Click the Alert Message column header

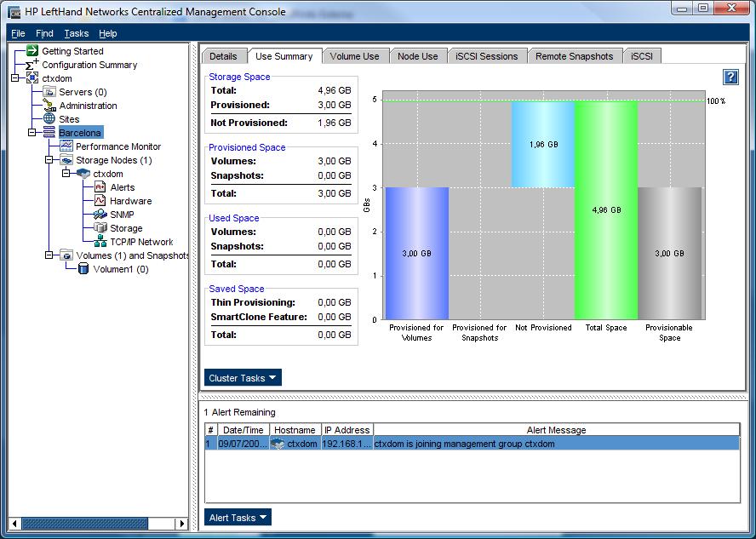tap(557, 430)
